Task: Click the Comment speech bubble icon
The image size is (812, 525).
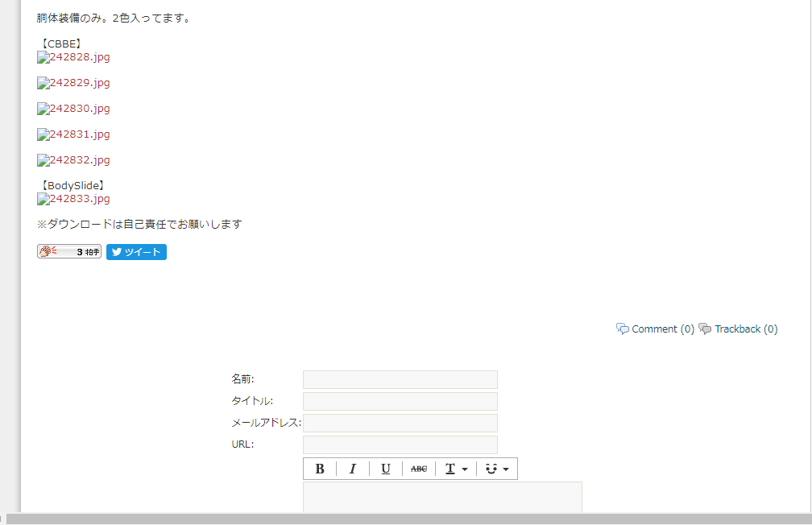Action: pyautogui.click(x=623, y=329)
